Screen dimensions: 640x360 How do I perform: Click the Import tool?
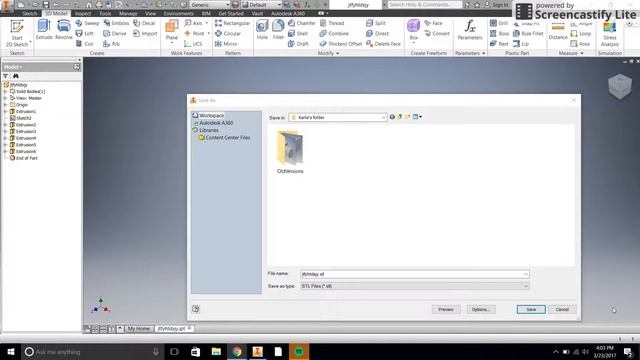coord(145,33)
